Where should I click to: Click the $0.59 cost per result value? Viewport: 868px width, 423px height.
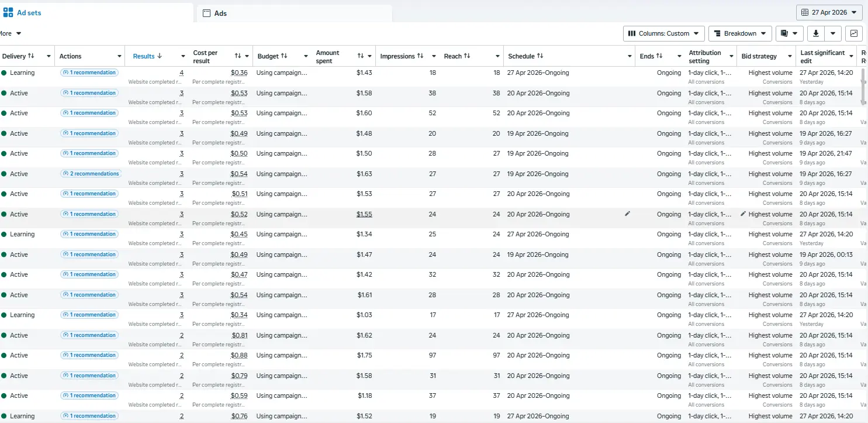click(x=239, y=396)
